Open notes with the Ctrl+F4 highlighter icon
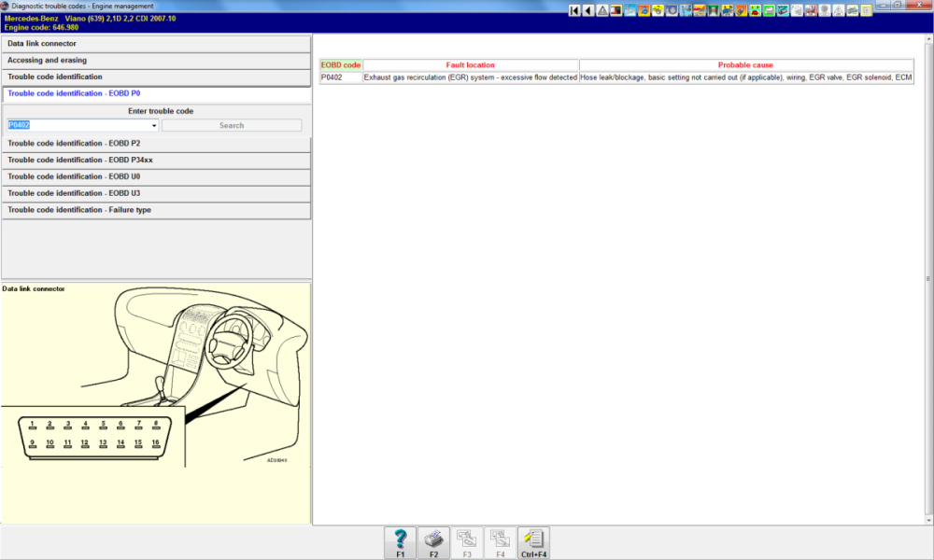 point(533,543)
